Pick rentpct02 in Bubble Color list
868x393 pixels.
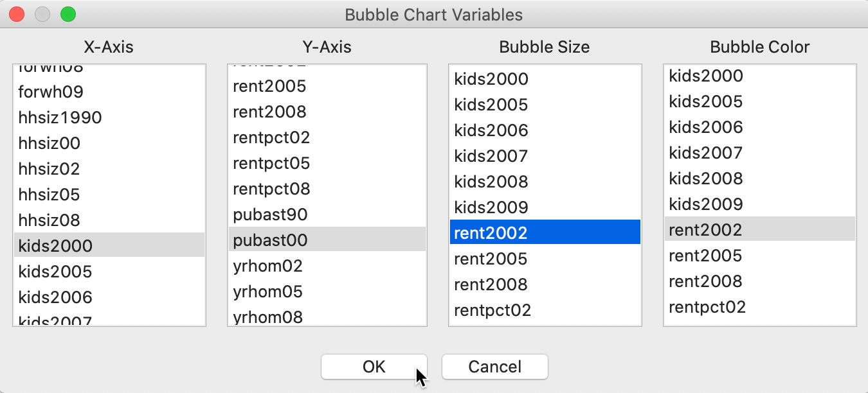pyautogui.click(x=760, y=306)
